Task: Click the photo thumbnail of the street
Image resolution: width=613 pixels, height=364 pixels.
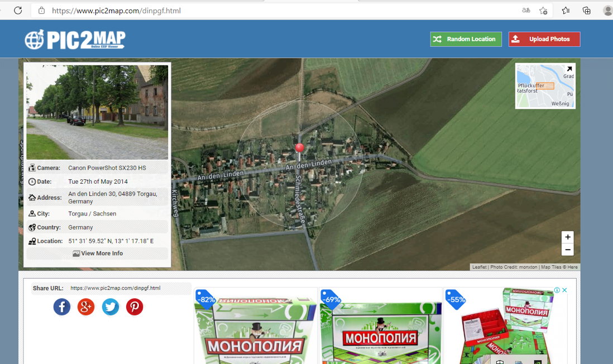Action: (97, 112)
